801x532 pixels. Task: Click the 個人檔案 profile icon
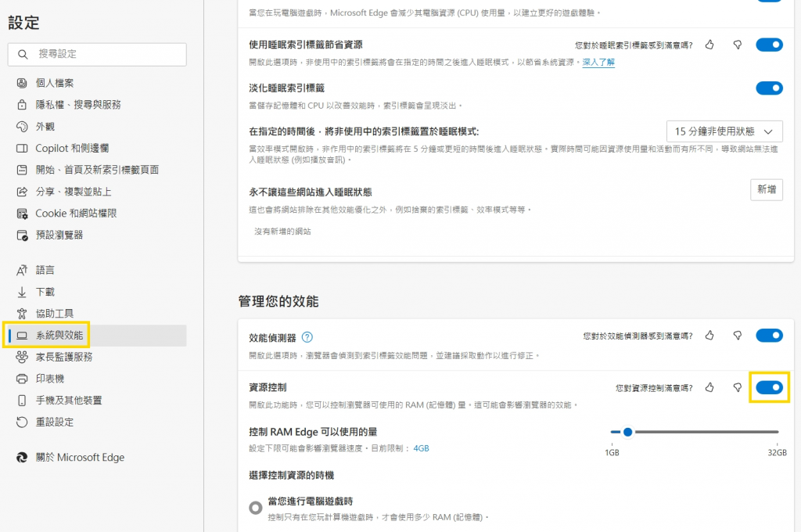click(22, 83)
